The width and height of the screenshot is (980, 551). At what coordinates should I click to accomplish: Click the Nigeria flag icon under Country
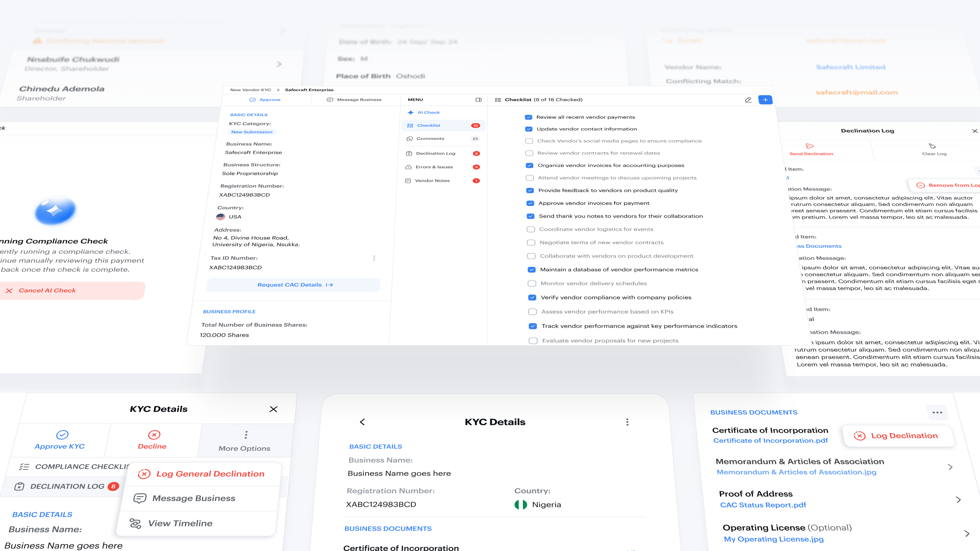point(521,505)
